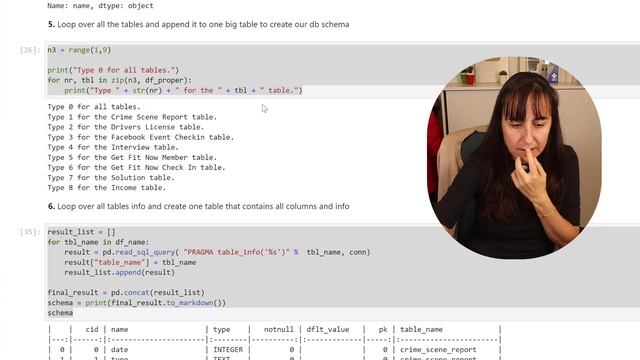
Task: Click the 'cid' column header in schema output
Action: tap(92, 329)
